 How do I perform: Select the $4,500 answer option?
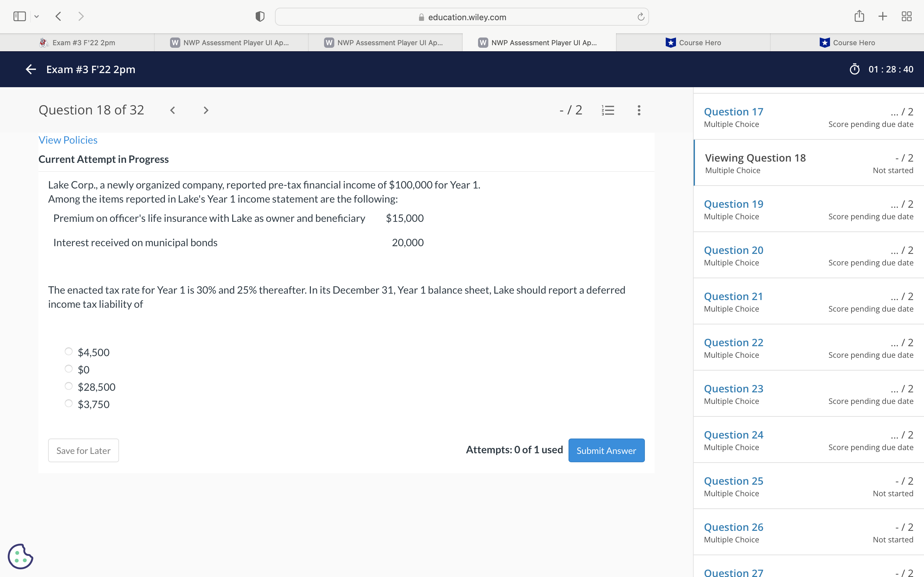[x=69, y=351]
